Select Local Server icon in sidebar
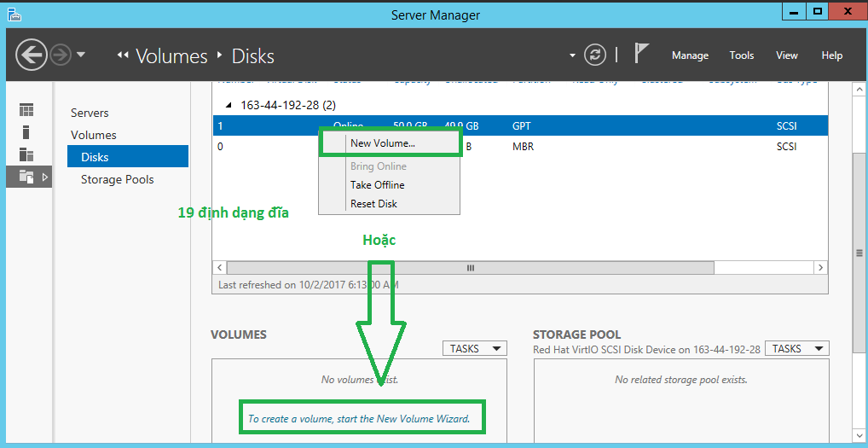This screenshot has width=868, height=448. pyautogui.click(x=27, y=132)
